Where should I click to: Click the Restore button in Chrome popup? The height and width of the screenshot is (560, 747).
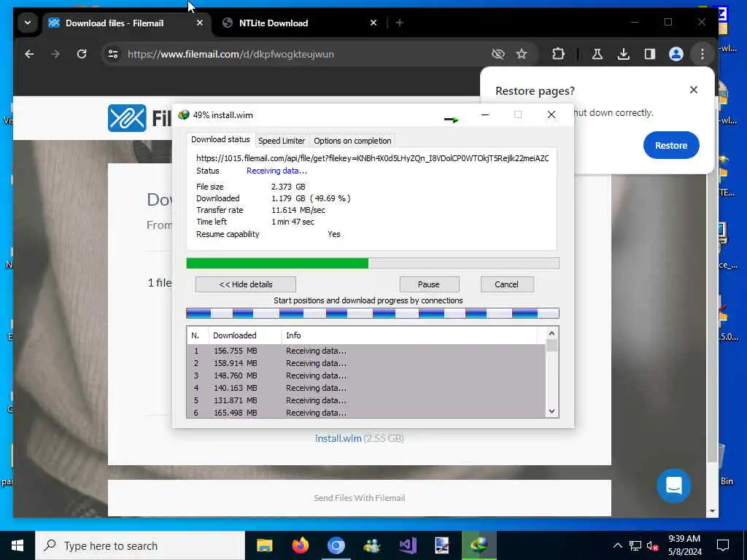[x=671, y=145]
